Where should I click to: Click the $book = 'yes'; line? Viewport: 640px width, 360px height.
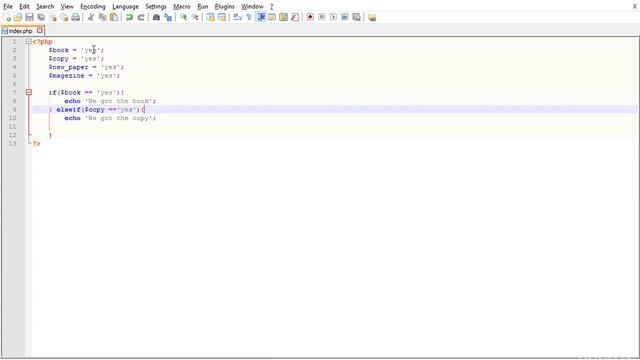point(76,50)
